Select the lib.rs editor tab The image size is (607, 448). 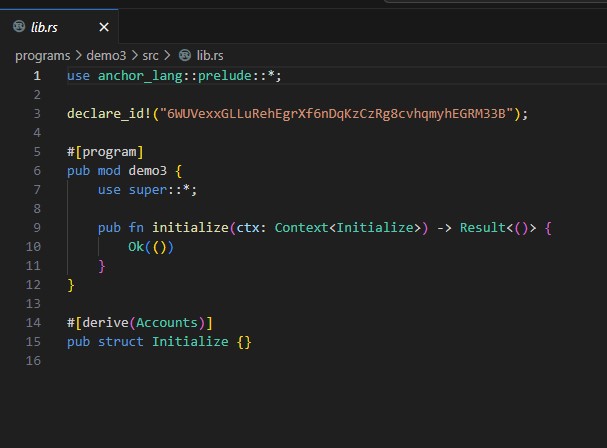coord(59,27)
